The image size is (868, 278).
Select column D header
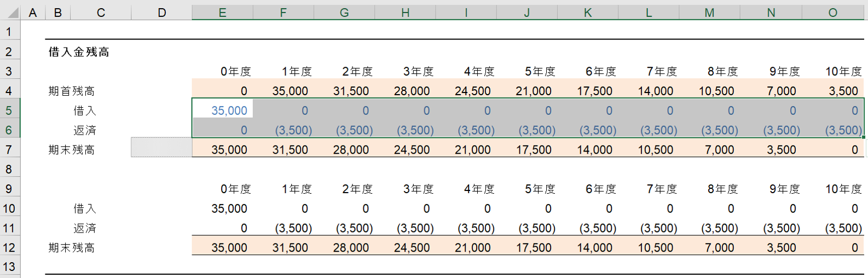click(x=161, y=13)
